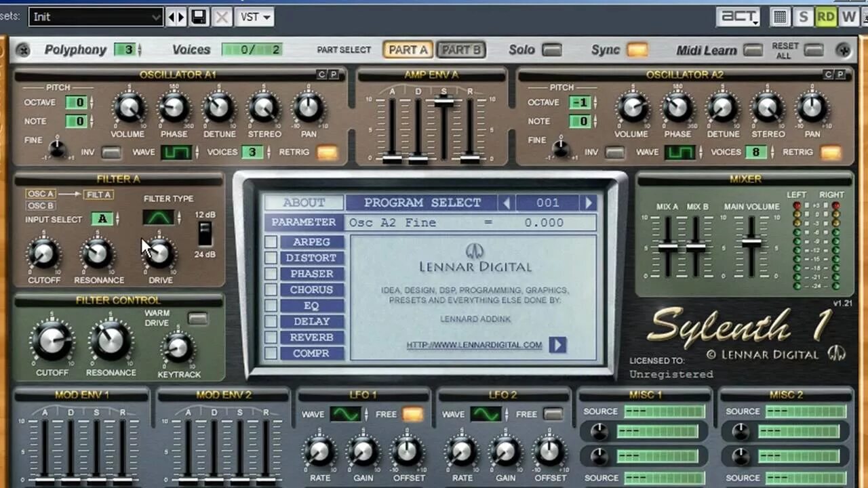The height and width of the screenshot is (488, 868).
Task: Click the delete preset X icon
Action: click(x=222, y=17)
